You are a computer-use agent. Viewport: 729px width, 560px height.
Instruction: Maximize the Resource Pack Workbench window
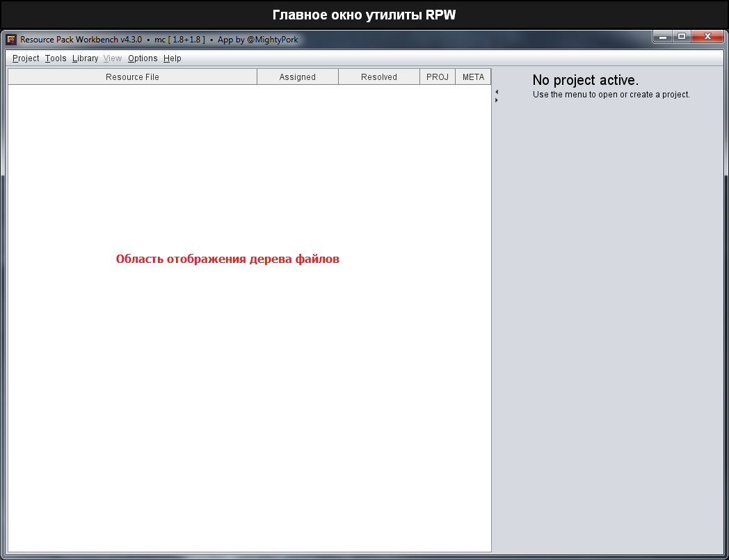[682, 37]
